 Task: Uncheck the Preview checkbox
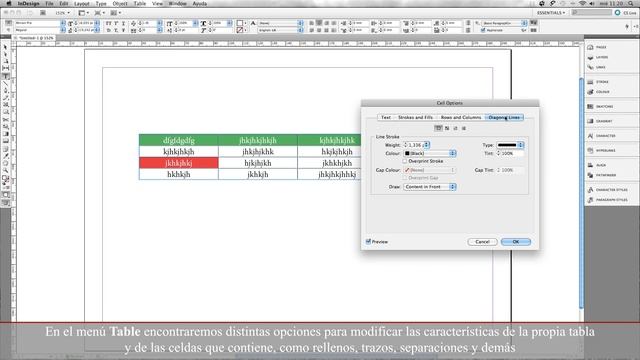pyautogui.click(x=369, y=242)
